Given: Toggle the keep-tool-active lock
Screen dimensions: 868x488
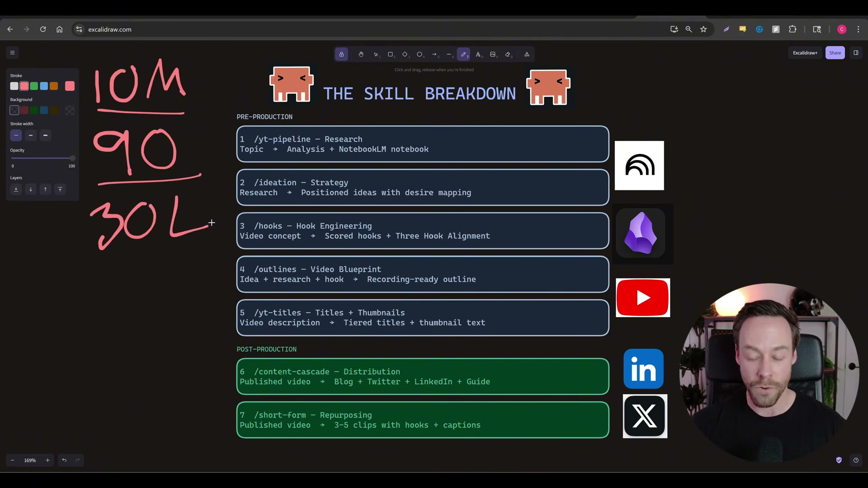Looking at the screenshot, I should [x=341, y=54].
